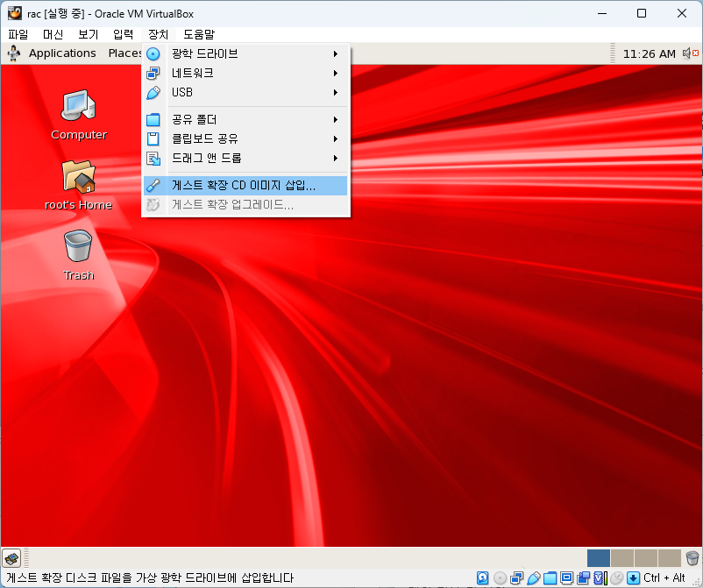Click the VirtualBox title bar app icon
Viewport: 703px width, 588px height.
(x=15, y=13)
